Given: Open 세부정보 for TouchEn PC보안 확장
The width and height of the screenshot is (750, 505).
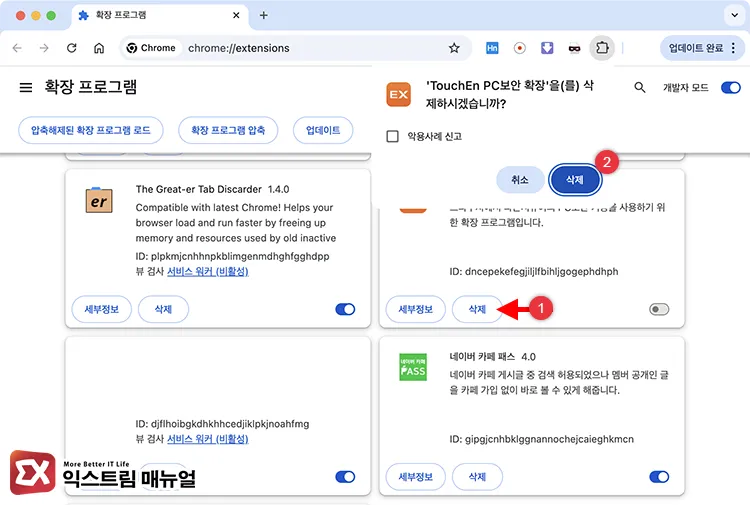Looking at the screenshot, I should pyautogui.click(x=415, y=309).
